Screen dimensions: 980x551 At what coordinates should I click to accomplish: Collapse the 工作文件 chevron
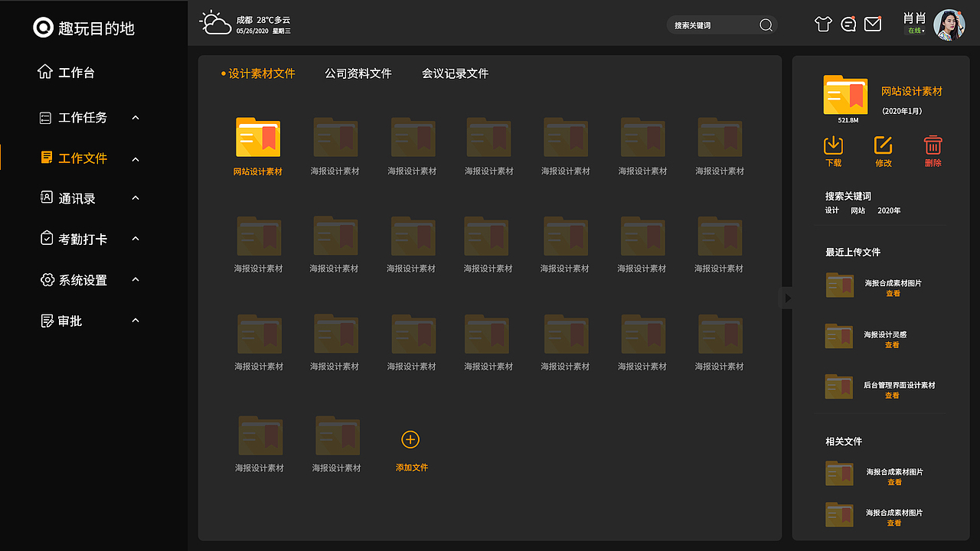pos(136,159)
